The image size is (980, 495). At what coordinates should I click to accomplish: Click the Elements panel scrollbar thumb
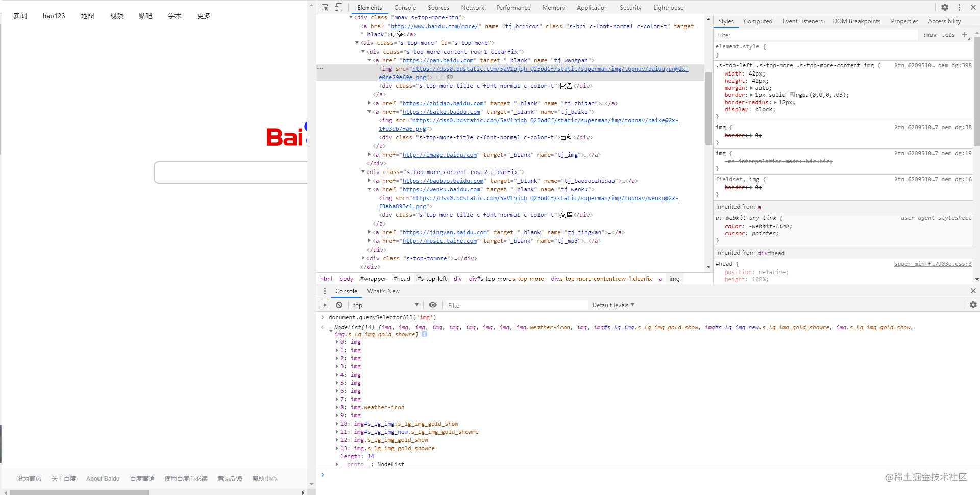[708, 108]
